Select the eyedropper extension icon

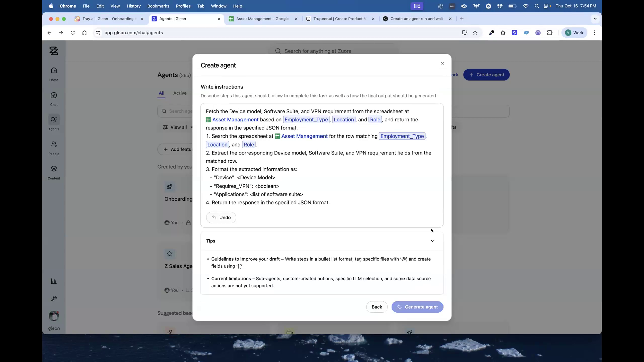[x=491, y=33]
